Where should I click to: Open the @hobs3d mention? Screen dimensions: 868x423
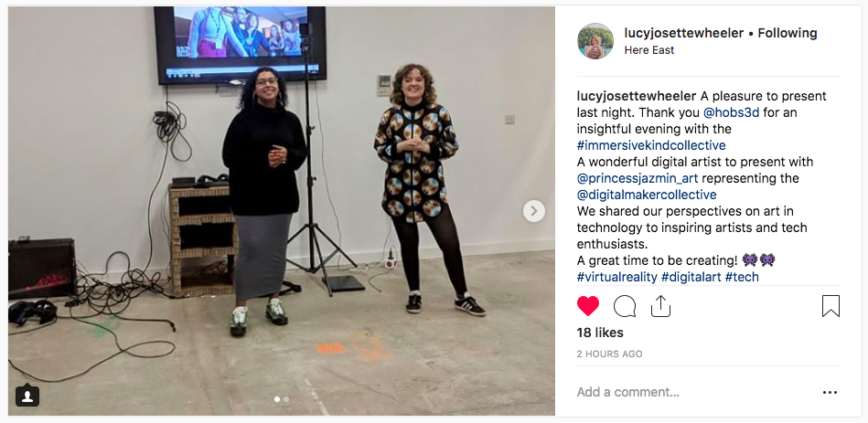[x=731, y=112]
